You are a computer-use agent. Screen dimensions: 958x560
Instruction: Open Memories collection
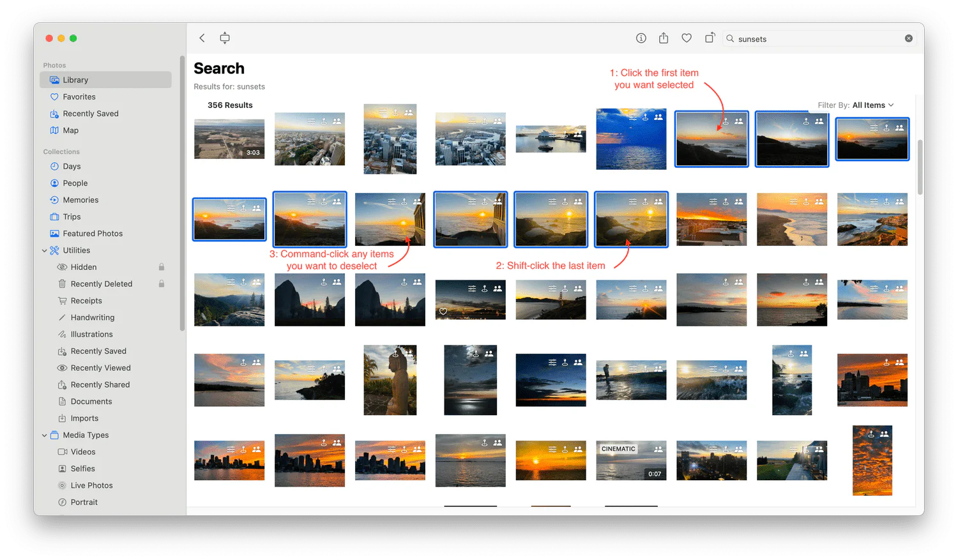click(x=105, y=200)
